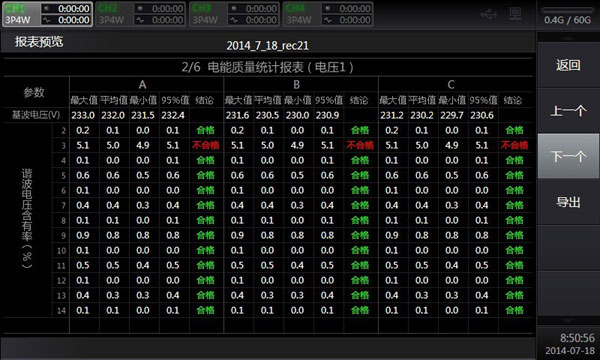
Task: Click the file name 2014_7_18_rec21
Action: point(267,46)
